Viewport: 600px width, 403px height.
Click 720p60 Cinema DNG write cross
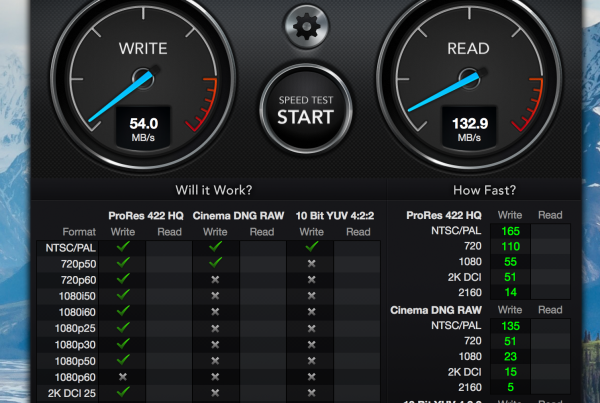[215, 280]
